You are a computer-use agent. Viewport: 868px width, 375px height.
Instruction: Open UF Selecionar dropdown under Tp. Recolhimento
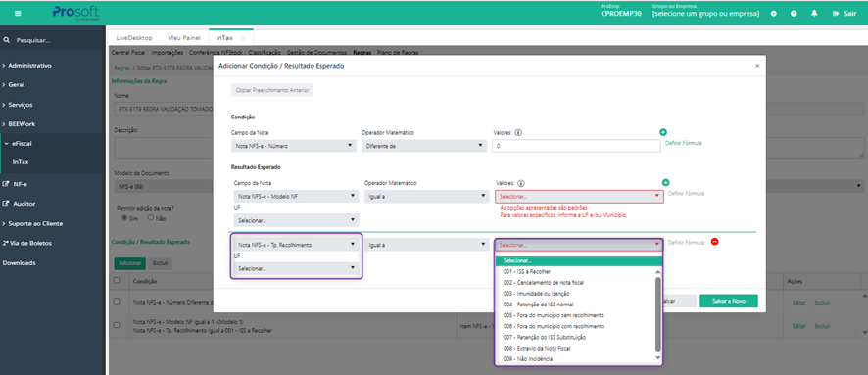click(296, 268)
